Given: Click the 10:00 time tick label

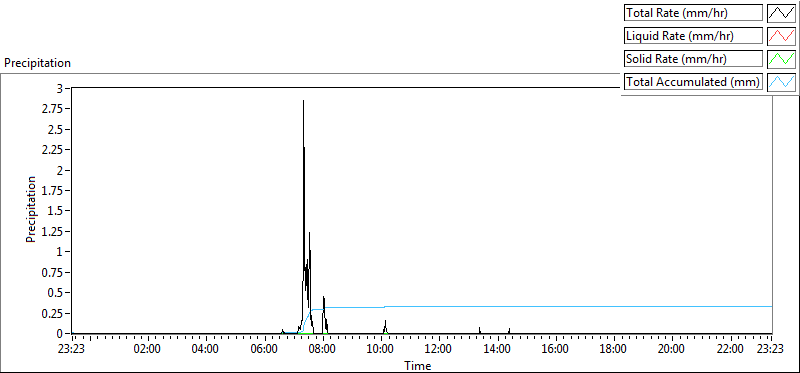Looking at the screenshot, I should [x=381, y=350].
